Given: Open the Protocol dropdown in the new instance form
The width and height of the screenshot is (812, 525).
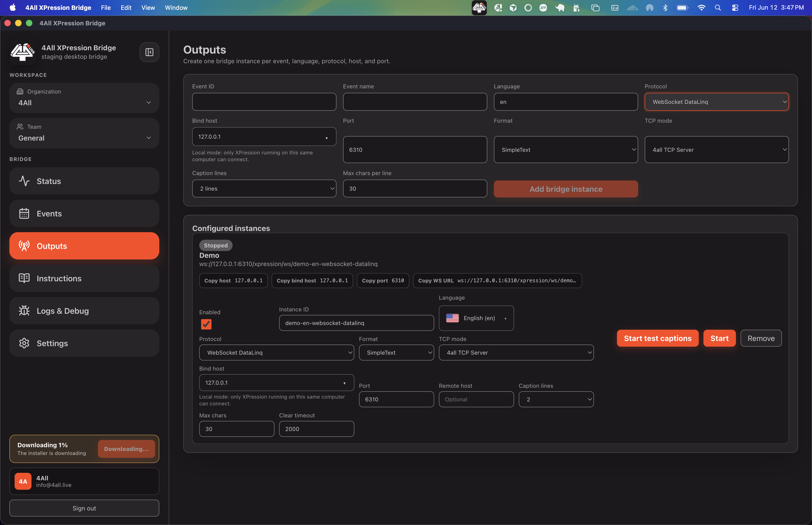Looking at the screenshot, I should pos(717,102).
